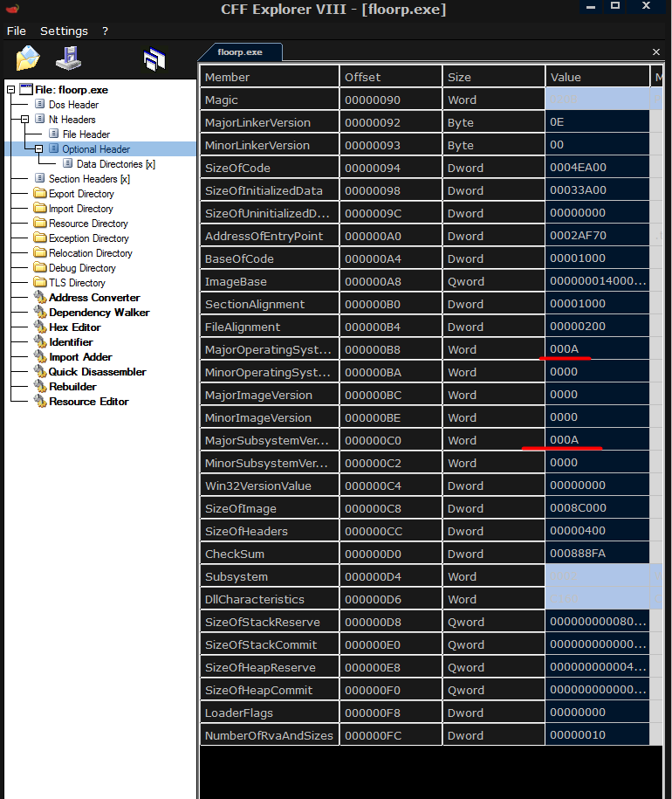Click the Export Directory folder icon

point(40,193)
